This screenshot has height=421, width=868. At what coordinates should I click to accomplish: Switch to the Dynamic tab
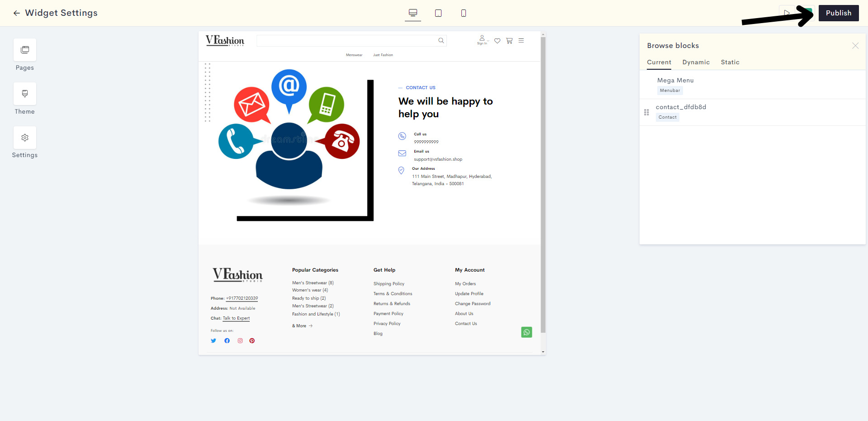click(x=696, y=62)
